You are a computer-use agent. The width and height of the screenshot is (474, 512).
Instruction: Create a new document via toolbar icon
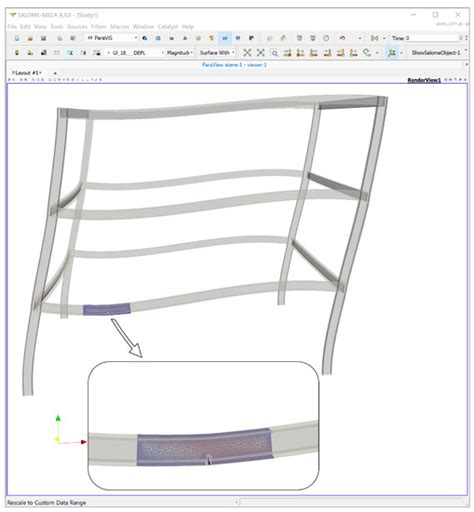17,38
